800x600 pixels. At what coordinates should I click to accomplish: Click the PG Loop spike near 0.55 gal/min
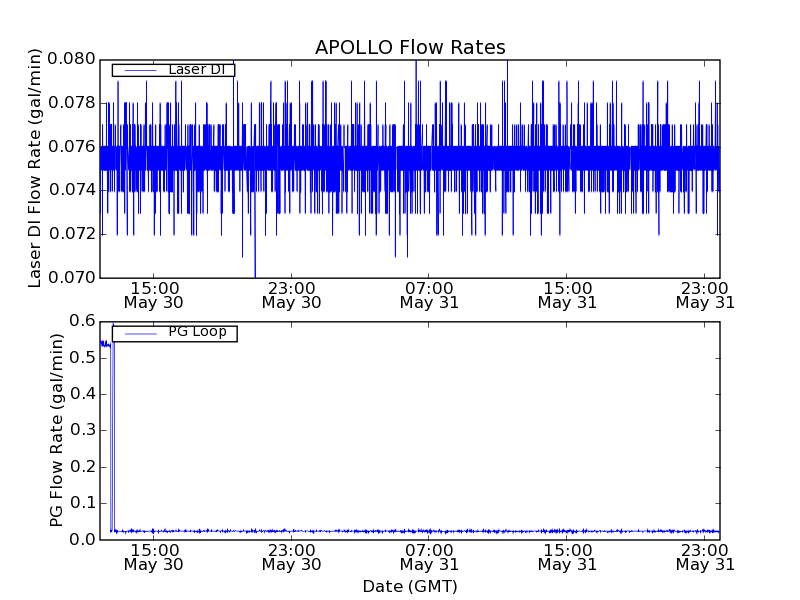click(x=105, y=343)
